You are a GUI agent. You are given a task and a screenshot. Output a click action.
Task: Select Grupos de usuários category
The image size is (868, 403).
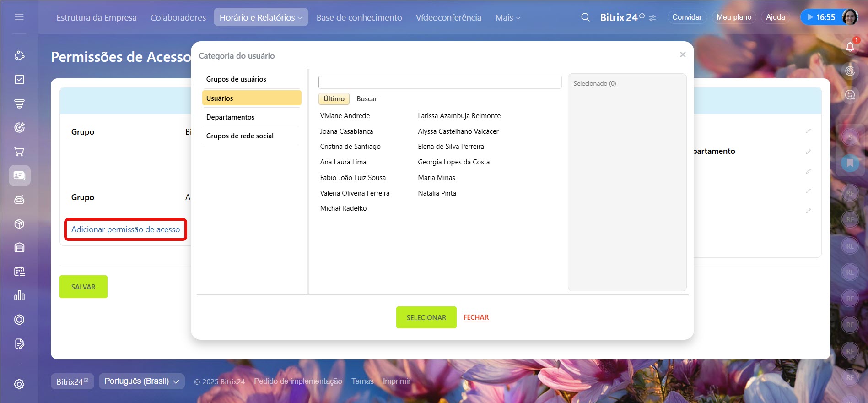click(236, 79)
